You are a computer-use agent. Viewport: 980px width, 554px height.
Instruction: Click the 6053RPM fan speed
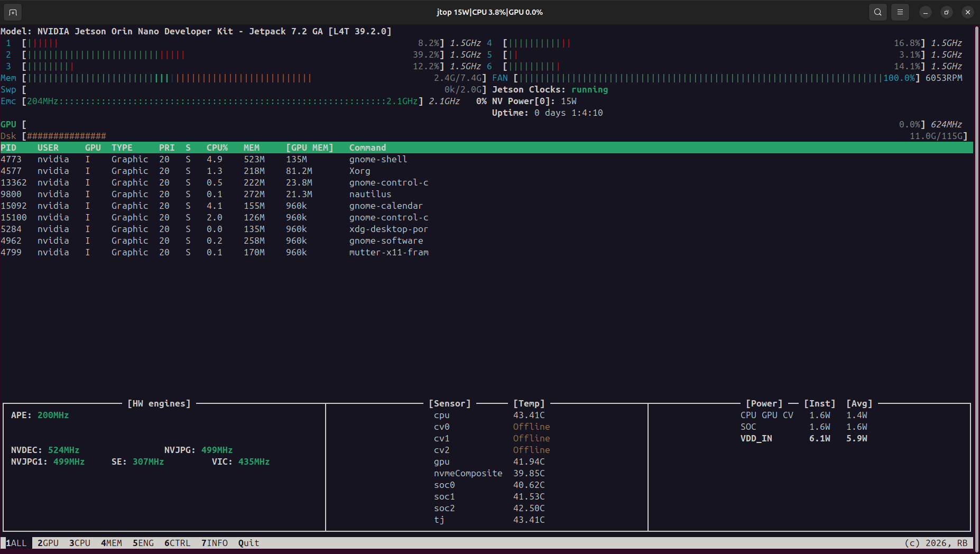click(944, 78)
